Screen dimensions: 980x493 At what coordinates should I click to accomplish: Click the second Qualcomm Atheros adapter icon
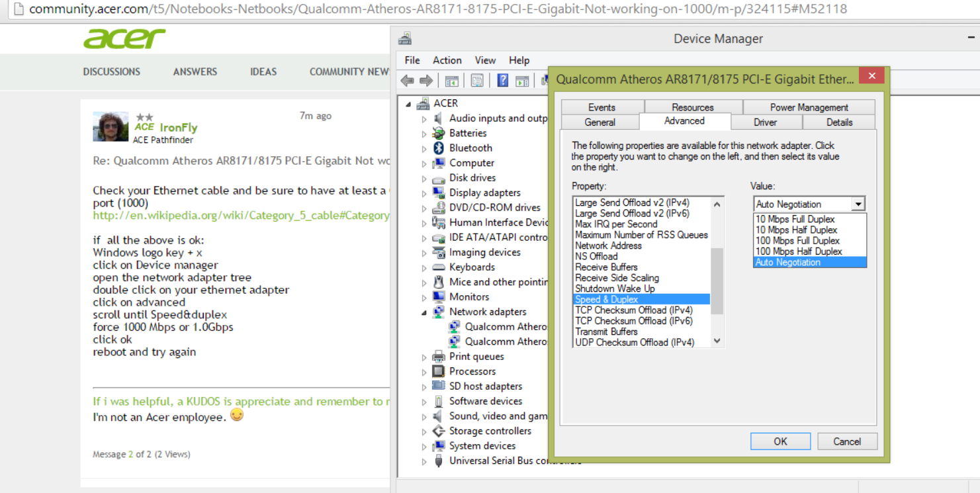(454, 341)
